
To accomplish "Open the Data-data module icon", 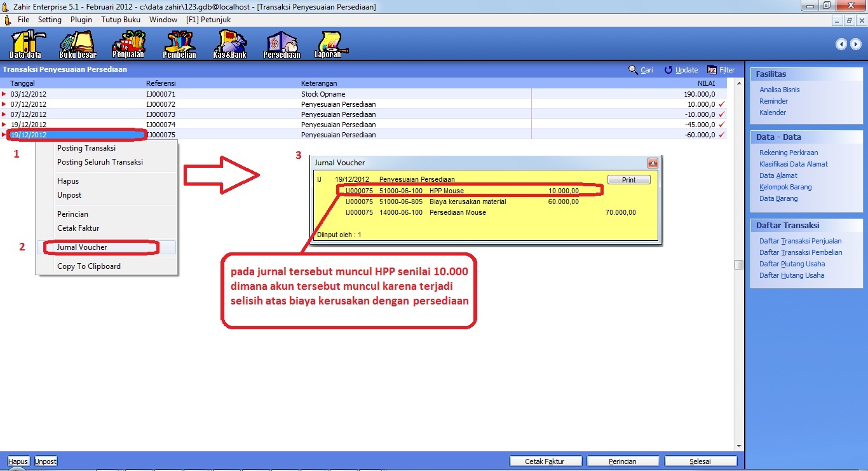I will coord(25,44).
